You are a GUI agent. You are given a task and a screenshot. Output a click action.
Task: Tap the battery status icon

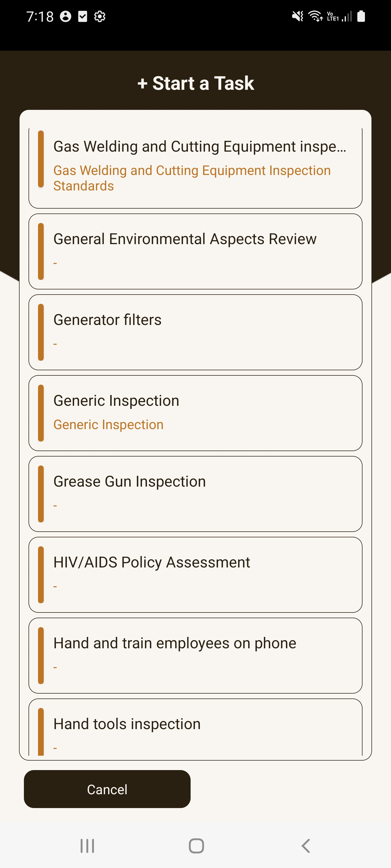click(x=361, y=16)
